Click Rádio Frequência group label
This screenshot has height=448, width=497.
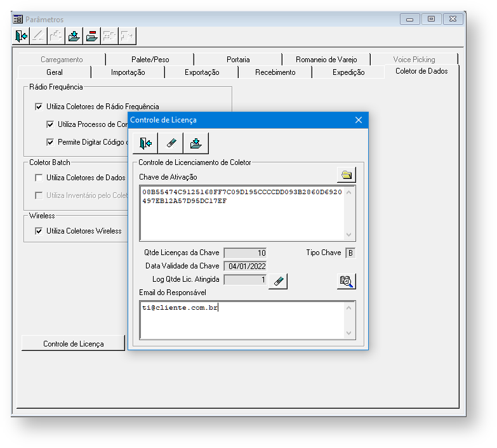(56, 87)
